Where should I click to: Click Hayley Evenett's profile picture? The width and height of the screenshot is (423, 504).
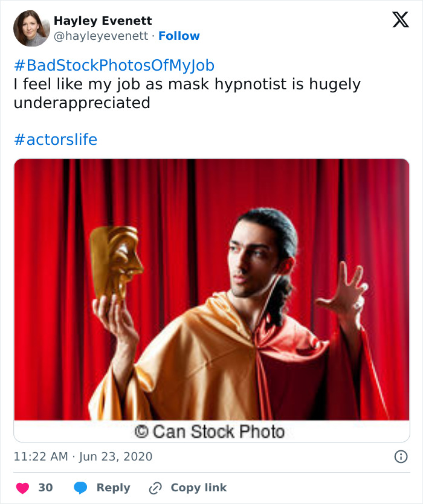pyautogui.click(x=31, y=28)
